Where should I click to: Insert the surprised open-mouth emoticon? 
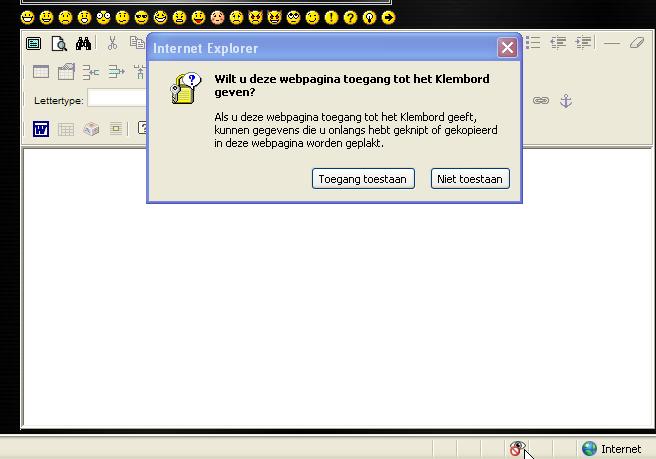(84, 18)
